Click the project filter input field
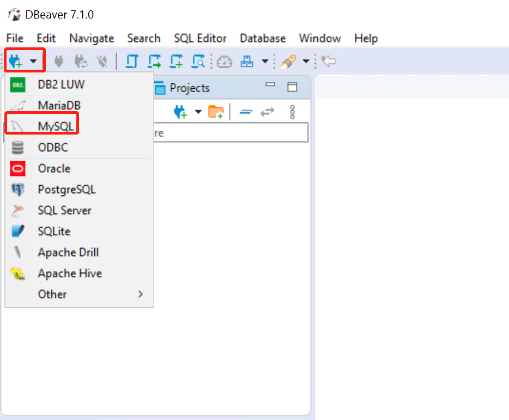 (x=229, y=132)
